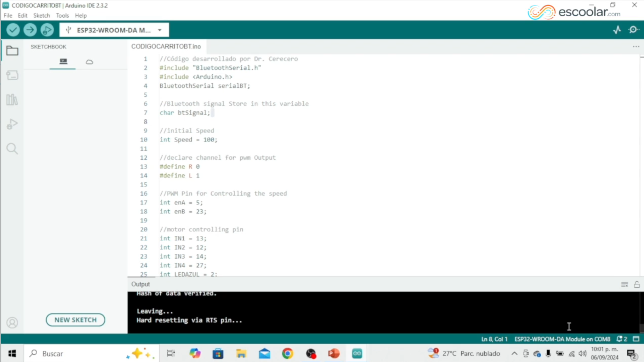The height and width of the screenshot is (362, 644).
Task: Click the Verify sketch checkmark button
Action: [13, 30]
